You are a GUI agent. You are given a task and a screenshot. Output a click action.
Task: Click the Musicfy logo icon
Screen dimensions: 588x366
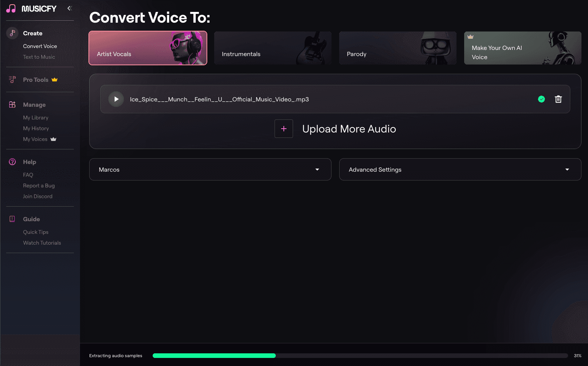tap(11, 8)
